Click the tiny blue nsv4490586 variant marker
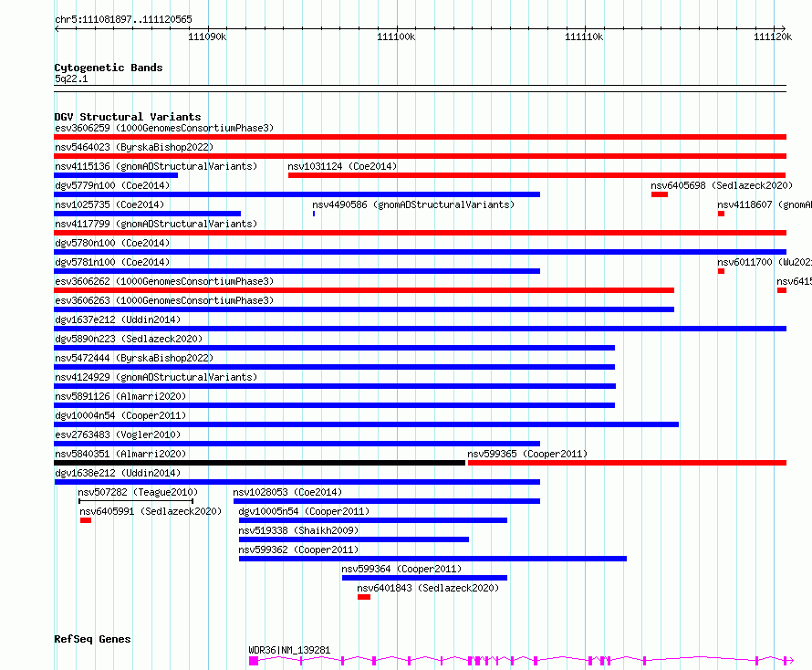Viewport: 812px width, 670px height. [x=314, y=214]
